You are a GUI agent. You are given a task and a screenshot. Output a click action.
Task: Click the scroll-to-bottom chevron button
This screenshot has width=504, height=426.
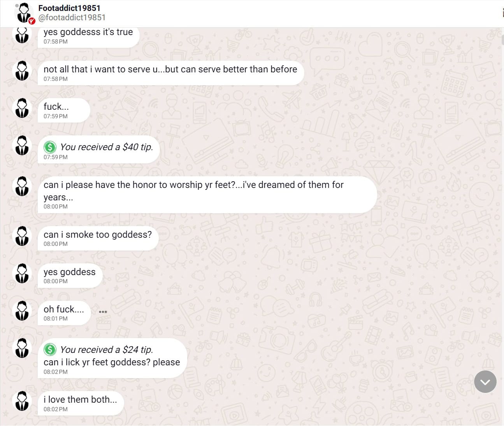pos(485,382)
